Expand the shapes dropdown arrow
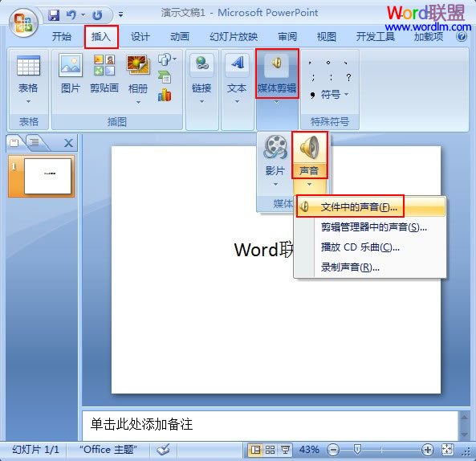The height and width of the screenshot is (461, 476). (174, 59)
